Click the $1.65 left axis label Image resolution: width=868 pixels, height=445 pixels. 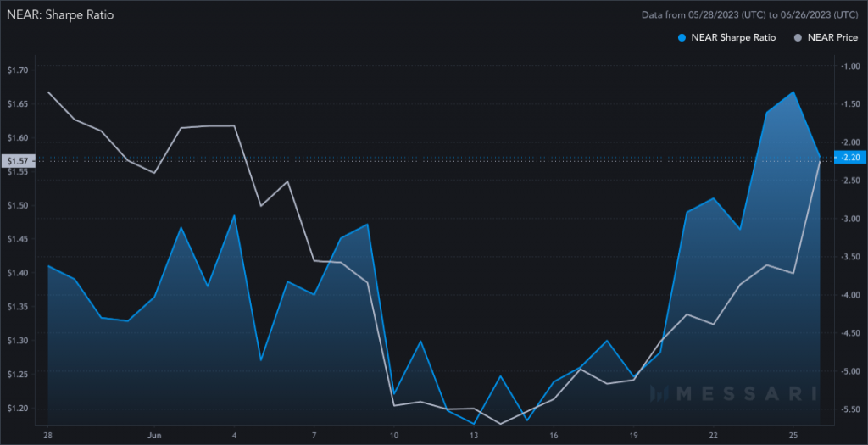(x=18, y=104)
